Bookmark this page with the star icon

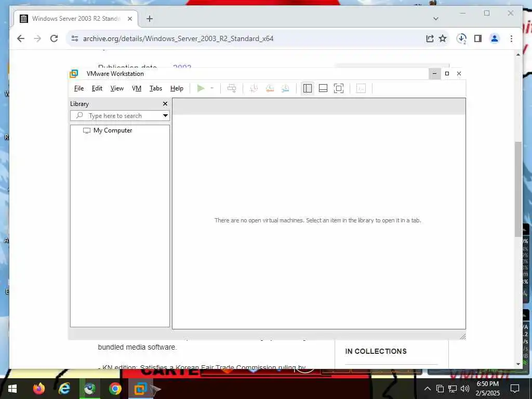[443, 38]
